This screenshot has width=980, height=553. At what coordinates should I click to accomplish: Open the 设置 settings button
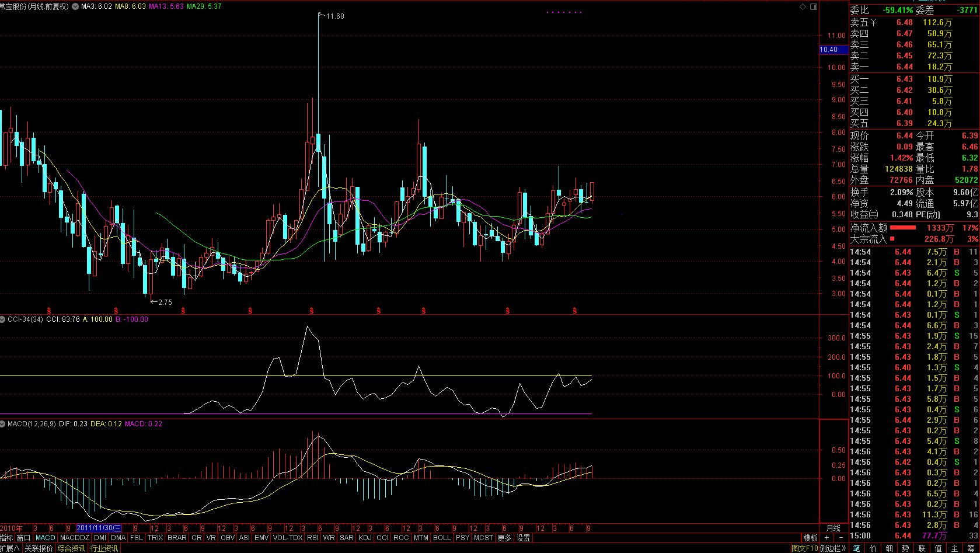click(524, 538)
